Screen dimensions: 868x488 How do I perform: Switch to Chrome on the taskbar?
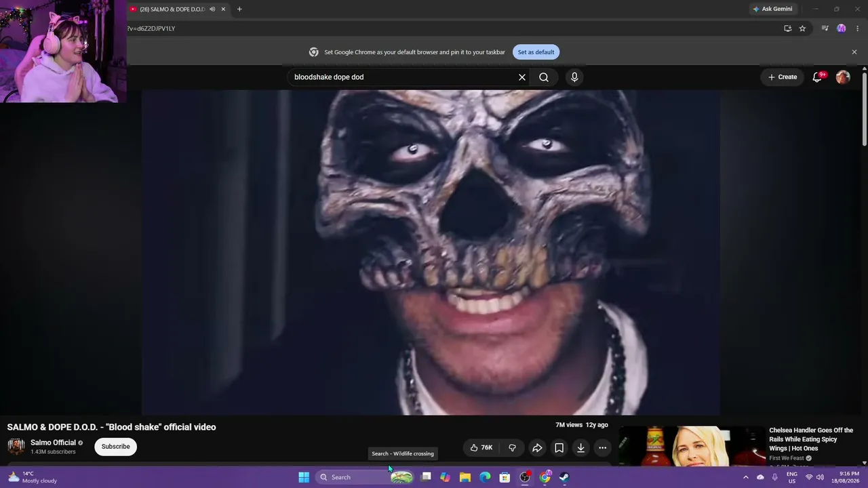point(545,477)
